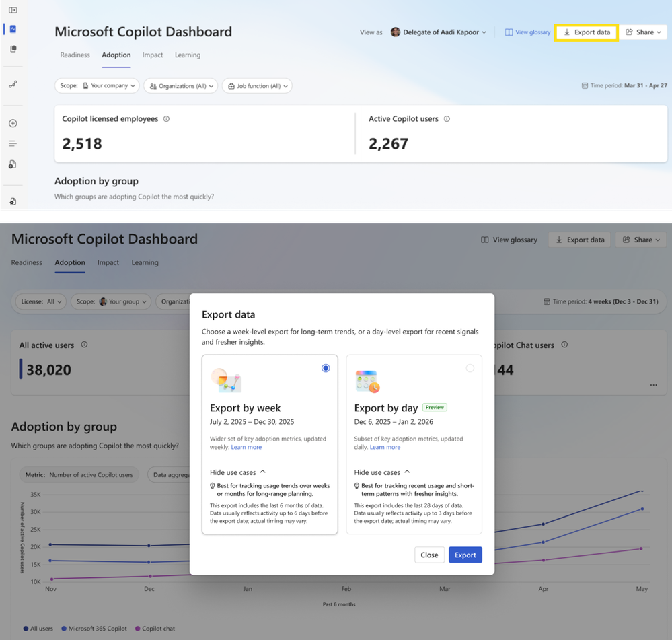Switch to Impact tab under Delegate view dashboard
The width and height of the screenshot is (672, 640).
[x=153, y=55]
